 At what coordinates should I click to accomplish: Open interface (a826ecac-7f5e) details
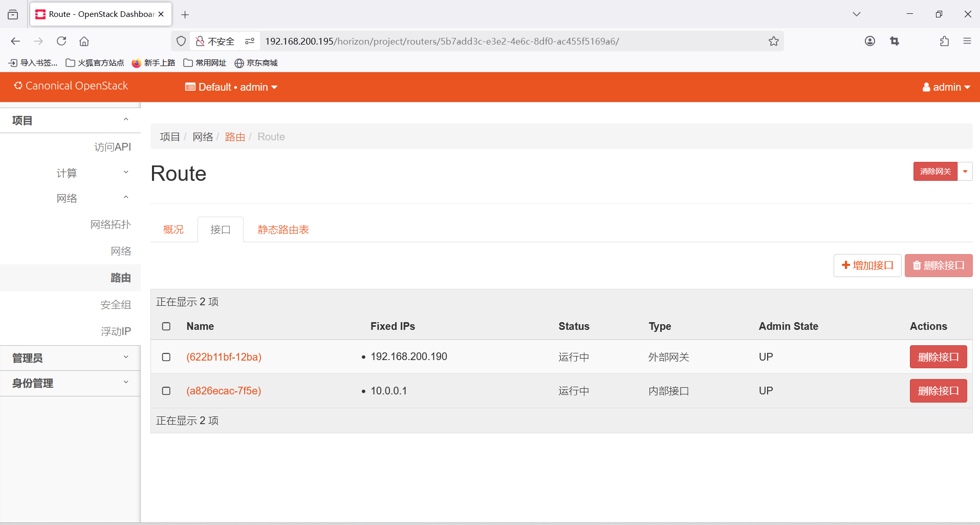[x=224, y=391]
